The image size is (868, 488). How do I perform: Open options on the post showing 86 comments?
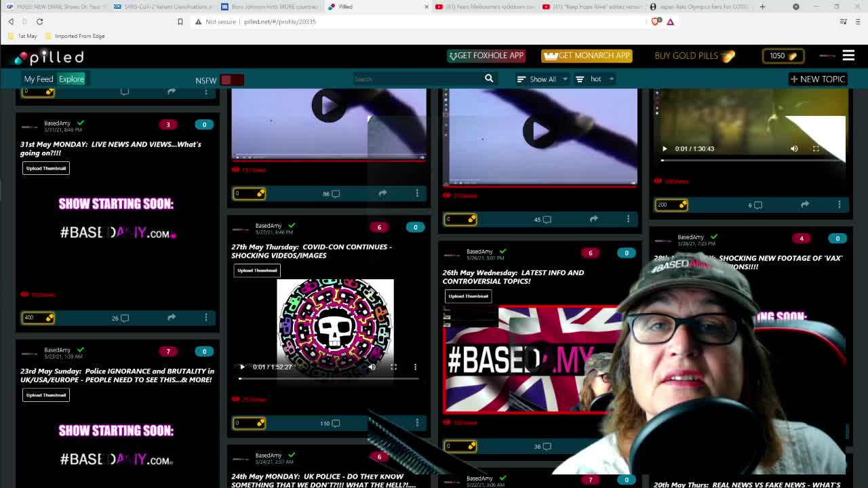tap(417, 193)
